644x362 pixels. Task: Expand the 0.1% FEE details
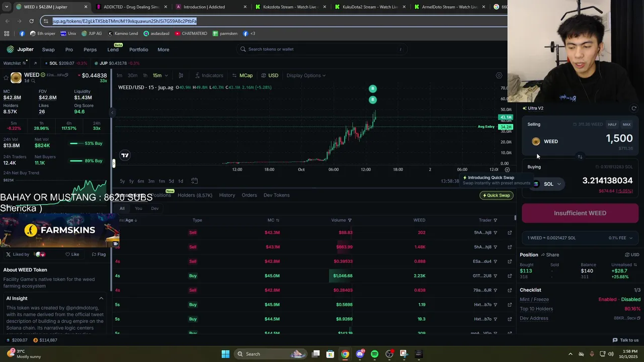pos(620,238)
